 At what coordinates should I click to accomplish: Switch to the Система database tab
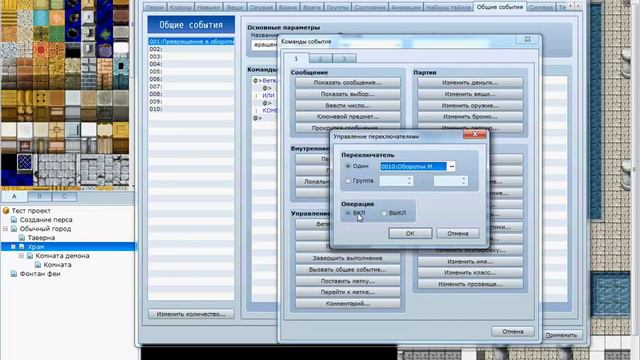pos(540,7)
